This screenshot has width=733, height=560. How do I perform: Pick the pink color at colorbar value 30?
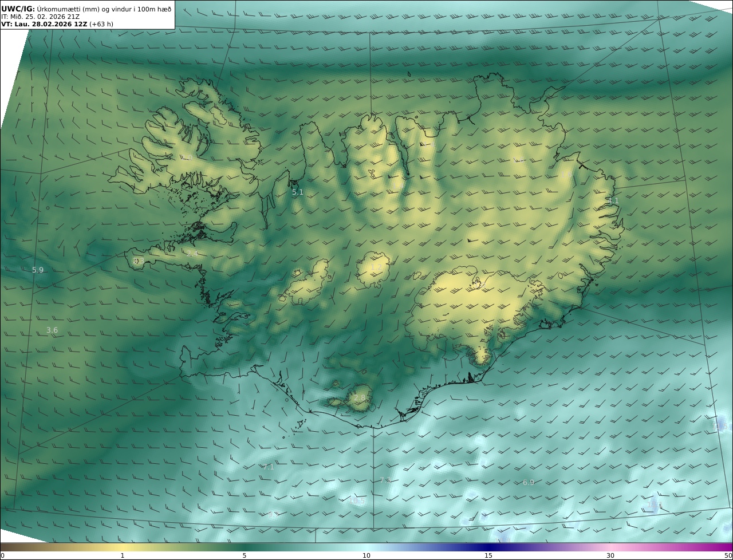click(610, 547)
